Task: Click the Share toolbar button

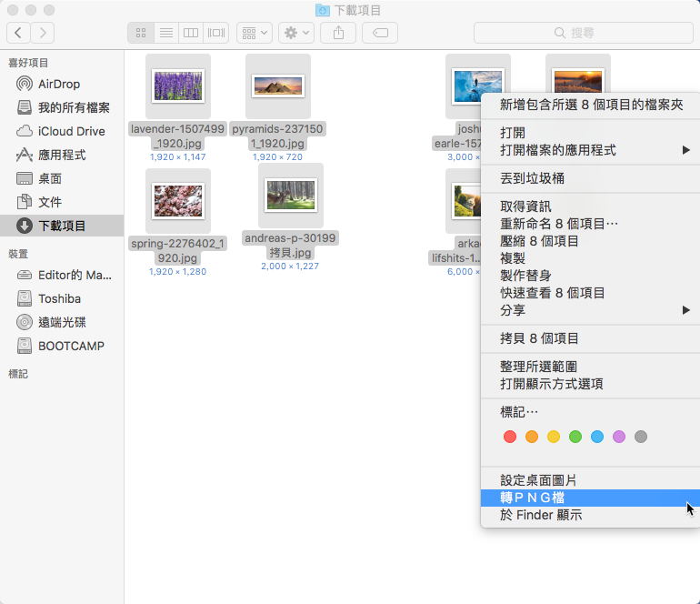Action: pos(338,33)
